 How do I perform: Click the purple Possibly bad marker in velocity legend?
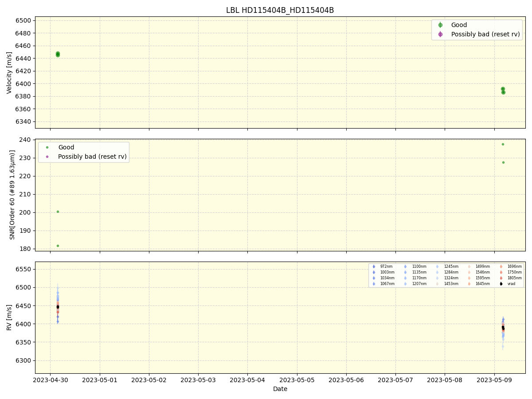[440, 34]
